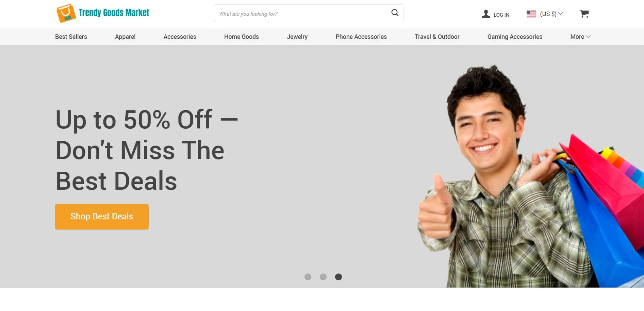Open the Best Sellers category
The width and height of the screenshot is (644, 311).
coord(71,36)
